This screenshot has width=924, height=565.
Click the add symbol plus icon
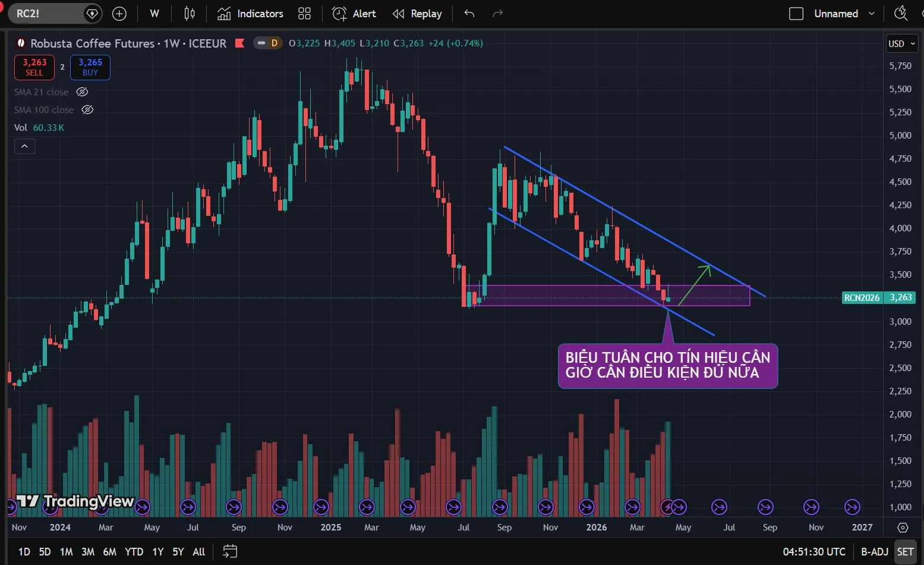tap(119, 14)
